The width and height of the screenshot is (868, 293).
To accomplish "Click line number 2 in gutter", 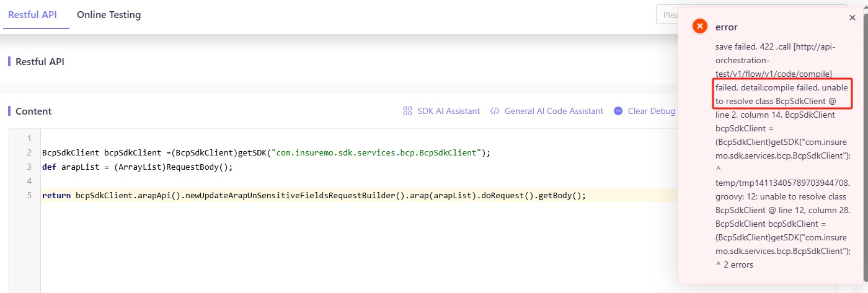I will 29,152.
